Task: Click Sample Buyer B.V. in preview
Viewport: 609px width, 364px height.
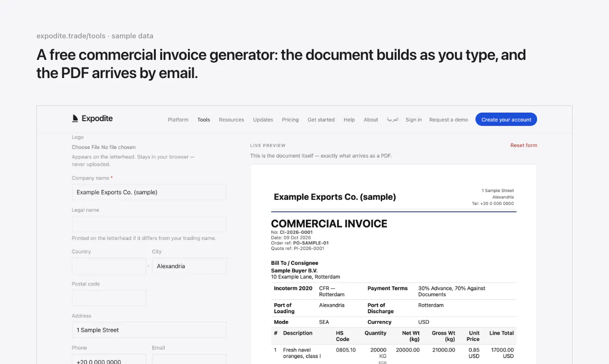Action: tap(294, 271)
